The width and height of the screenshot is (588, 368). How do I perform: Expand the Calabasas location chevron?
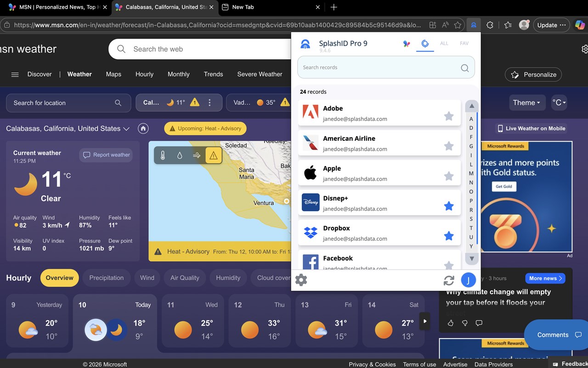coord(126,129)
